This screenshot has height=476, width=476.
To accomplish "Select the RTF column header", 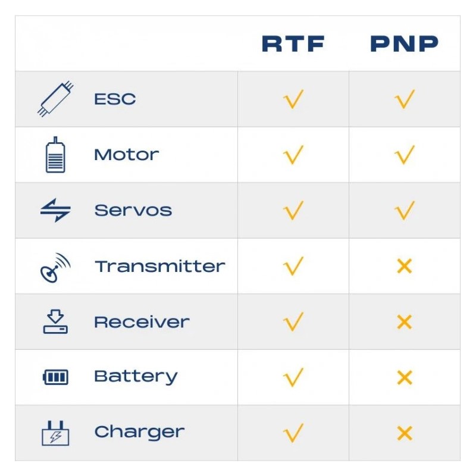I will [293, 44].
